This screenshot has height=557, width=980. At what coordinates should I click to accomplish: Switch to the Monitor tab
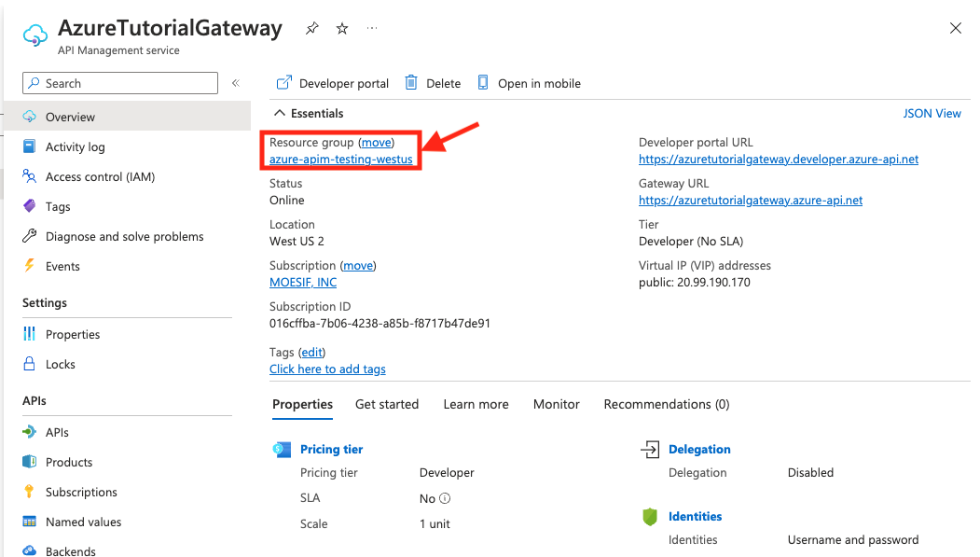[x=557, y=404]
